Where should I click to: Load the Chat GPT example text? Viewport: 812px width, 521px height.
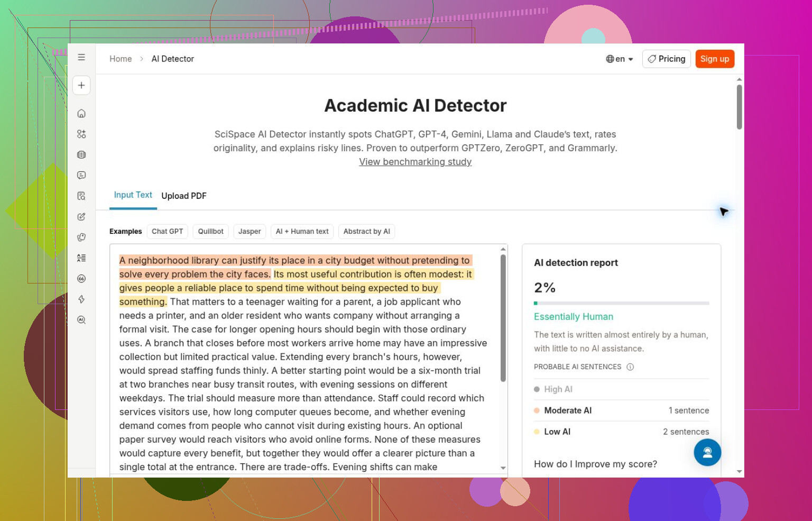coord(168,232)
